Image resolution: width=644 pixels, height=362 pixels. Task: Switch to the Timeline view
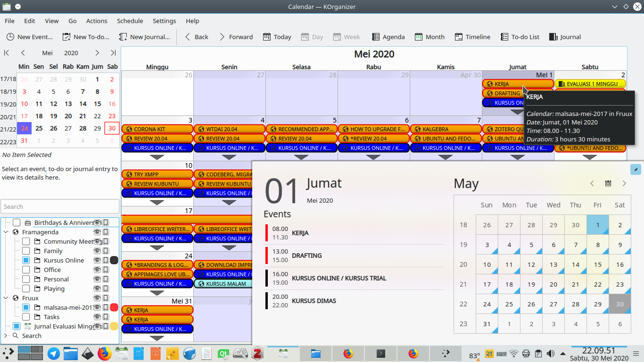(472, 37)
